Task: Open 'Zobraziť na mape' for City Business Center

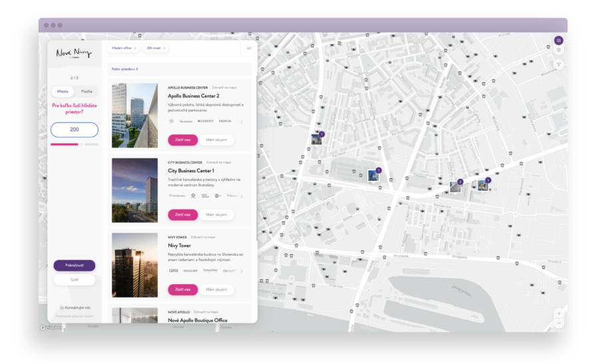Action: pos(219,162)
